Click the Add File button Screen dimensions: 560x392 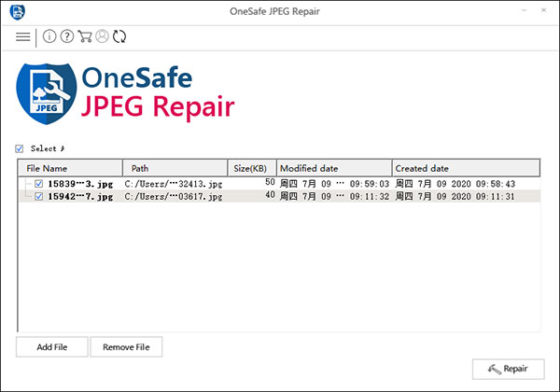[51, 346]
